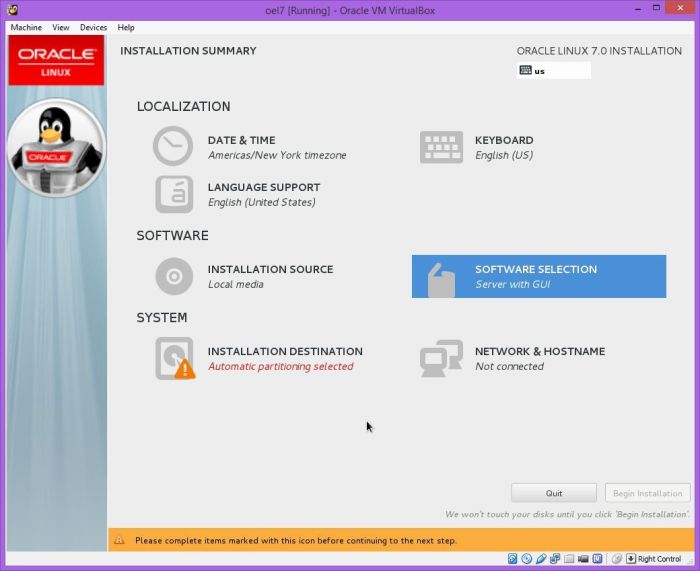Open the View menu

click(61, 27)
